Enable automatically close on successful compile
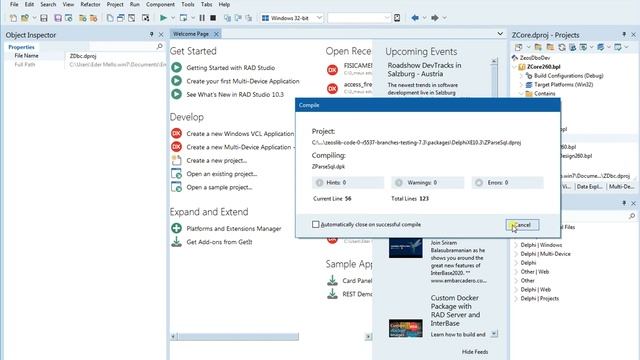 click(x=316, y=224)
